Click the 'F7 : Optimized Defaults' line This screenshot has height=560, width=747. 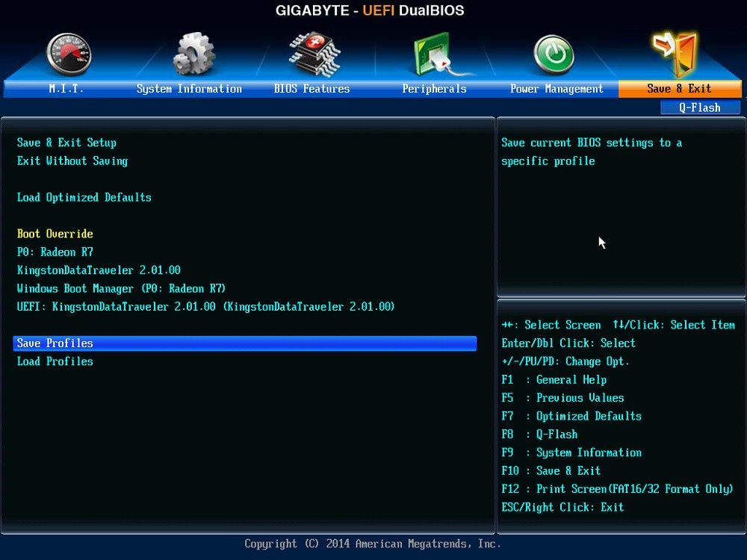(571, 416)
